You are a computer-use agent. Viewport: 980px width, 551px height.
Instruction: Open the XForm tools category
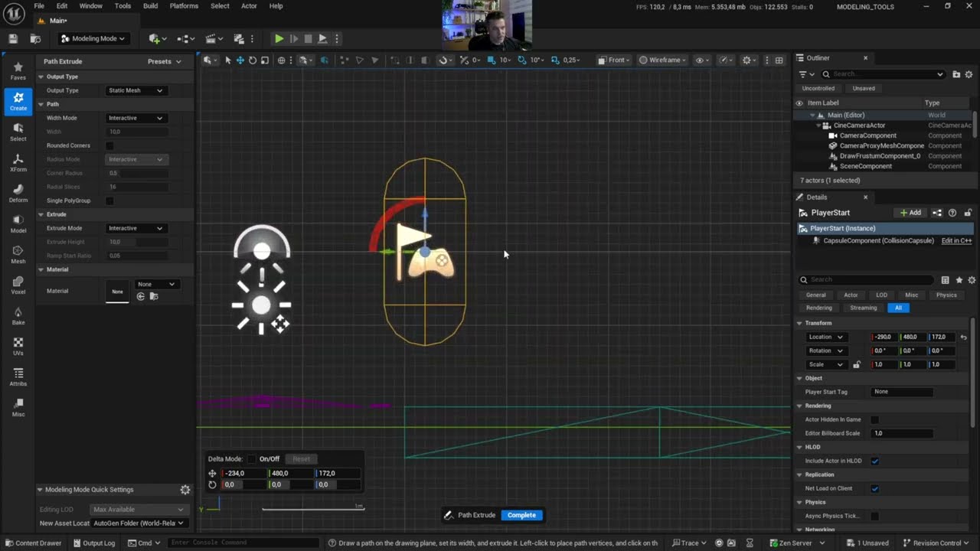coord(18,163)
